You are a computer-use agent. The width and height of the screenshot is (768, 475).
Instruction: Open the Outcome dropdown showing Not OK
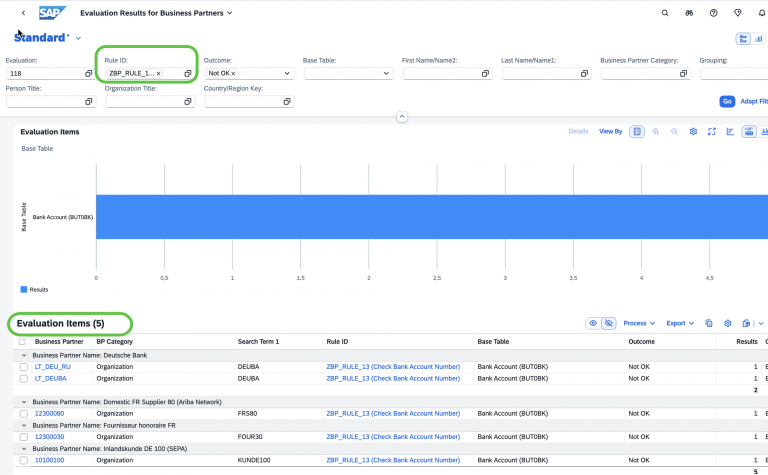287,74
